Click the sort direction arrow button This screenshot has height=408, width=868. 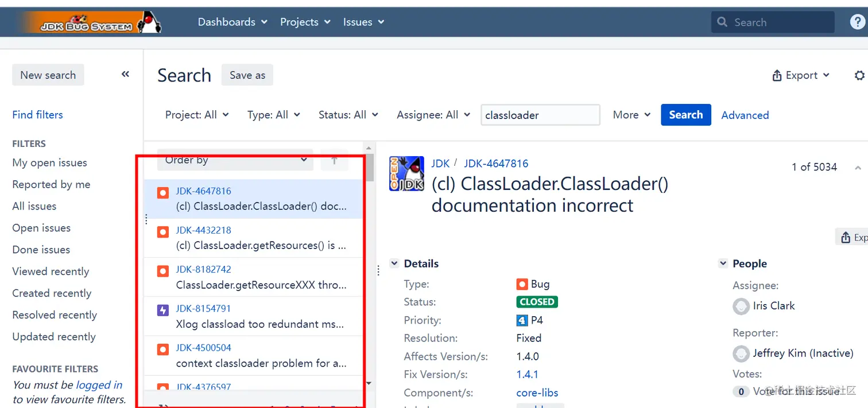pyautogui.click(x=334, y=160)
